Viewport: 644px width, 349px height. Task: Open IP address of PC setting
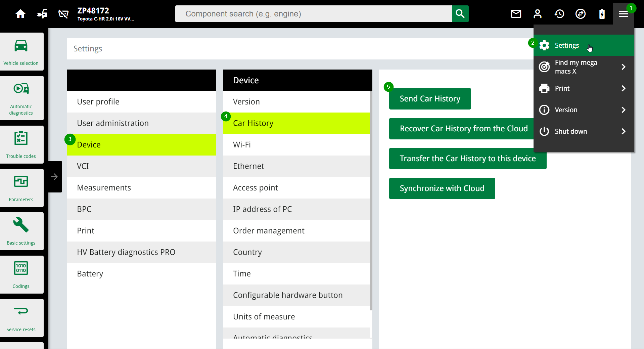pyautogui.click(x=296, y=209)
